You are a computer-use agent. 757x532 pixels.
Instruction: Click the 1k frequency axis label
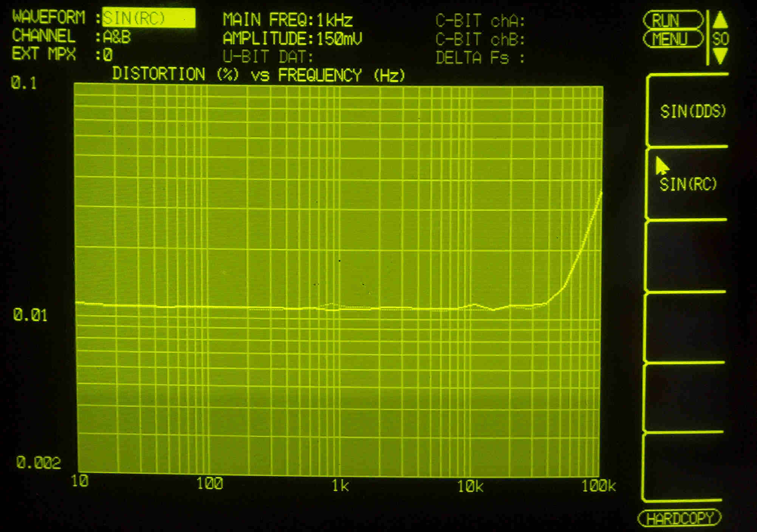coord(340,486)
